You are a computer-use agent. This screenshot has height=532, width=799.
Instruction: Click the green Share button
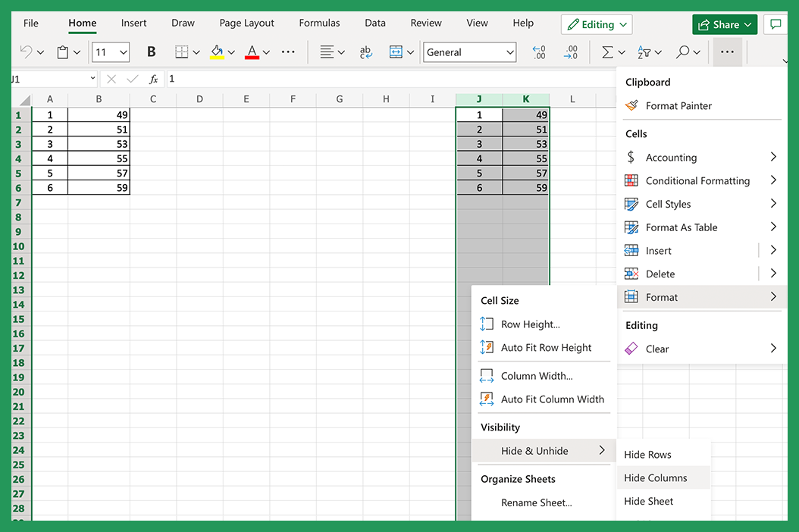coord(724,23)
